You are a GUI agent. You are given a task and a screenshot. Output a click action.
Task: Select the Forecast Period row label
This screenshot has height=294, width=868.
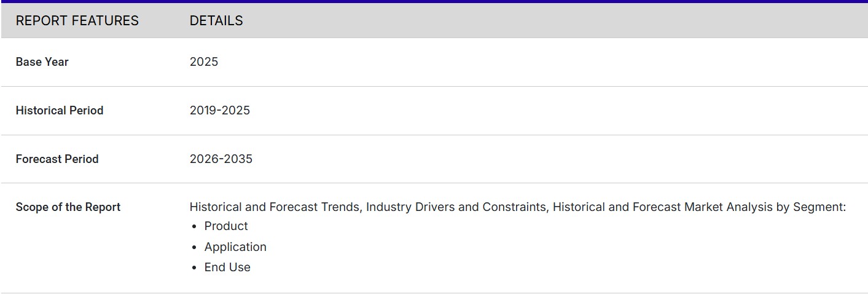pyautogui.click(x=57, y=159)
